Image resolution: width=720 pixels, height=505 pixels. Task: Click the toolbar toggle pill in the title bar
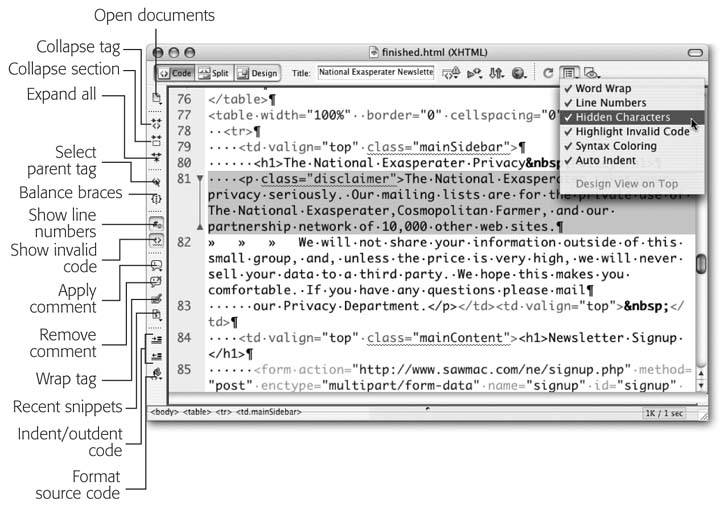click(x=695, y=52)
